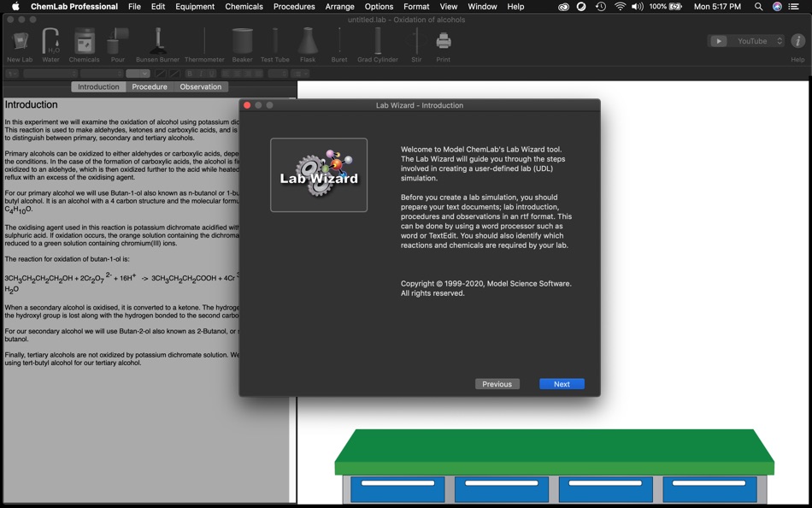Select the Thermometer toolbar icon
Image resolution: width=812 pixels, height=508 pixels.
click(204, 41)
